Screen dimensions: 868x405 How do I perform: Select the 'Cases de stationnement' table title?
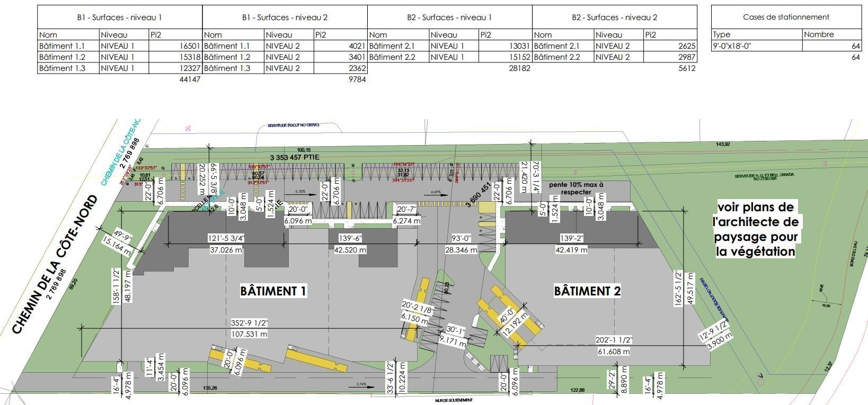(x=786, y=17)
